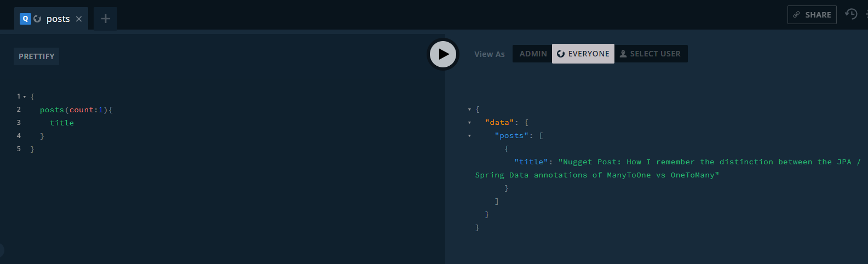
Task: Run the query with the play button
Action: click(443, 54)
